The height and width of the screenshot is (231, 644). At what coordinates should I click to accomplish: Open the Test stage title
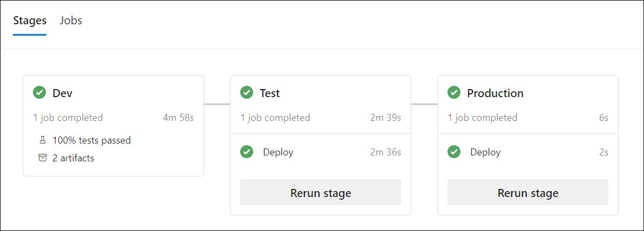point(270,93)
